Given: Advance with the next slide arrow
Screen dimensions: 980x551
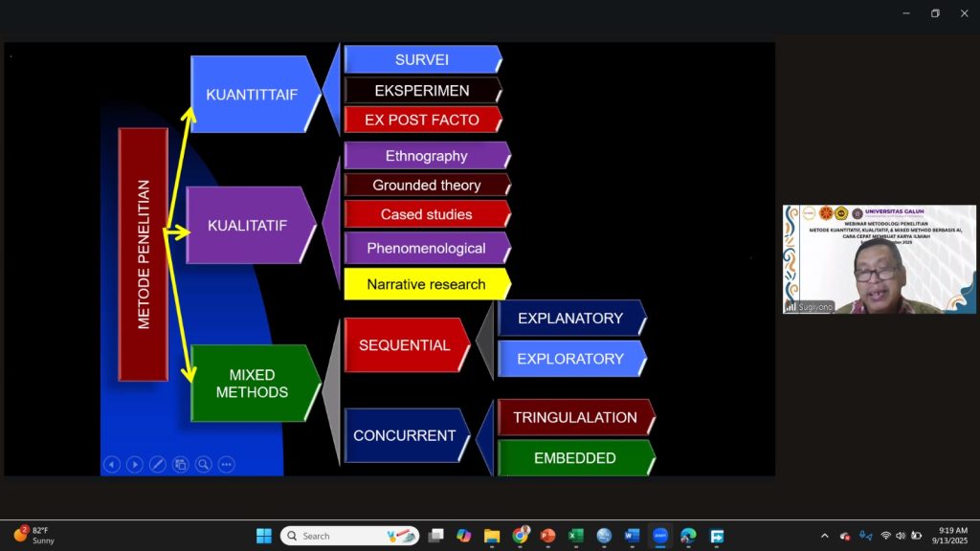Looking at the screenshot, I should [x=135, y=464].
